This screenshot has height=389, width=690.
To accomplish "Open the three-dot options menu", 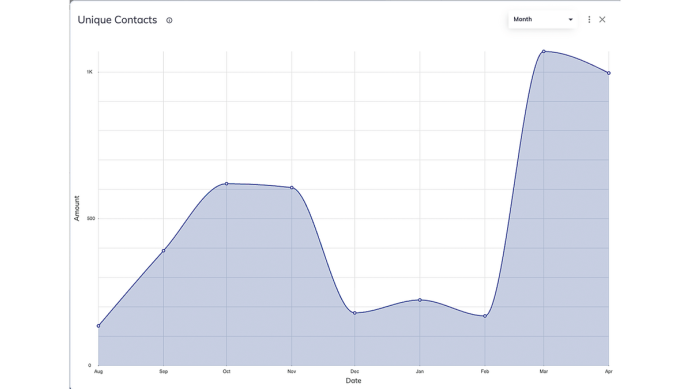I will (589, 19).
